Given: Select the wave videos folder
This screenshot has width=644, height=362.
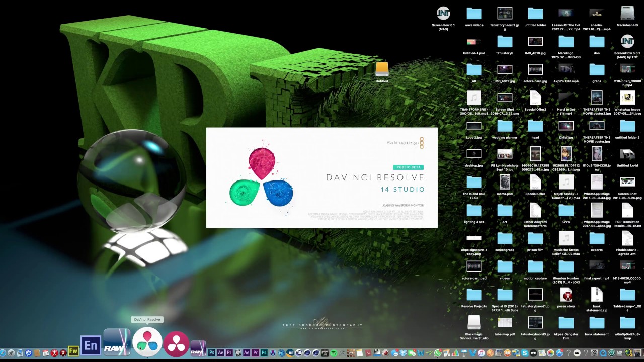Looking at the screenshot, I should click(x=474, y=17).
